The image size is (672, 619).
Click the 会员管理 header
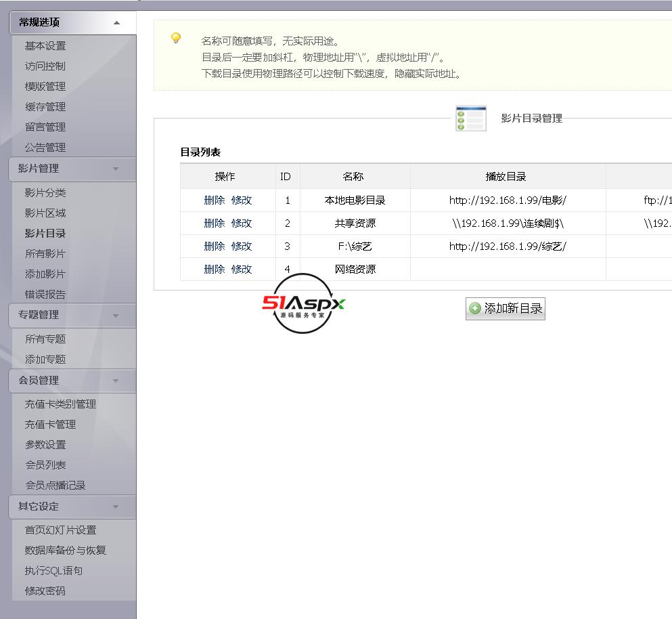(72, 381)
